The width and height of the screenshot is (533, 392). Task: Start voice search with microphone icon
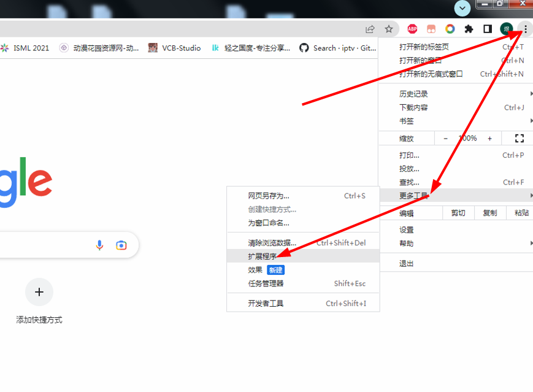pyautogui.click(x=100, y=245)
